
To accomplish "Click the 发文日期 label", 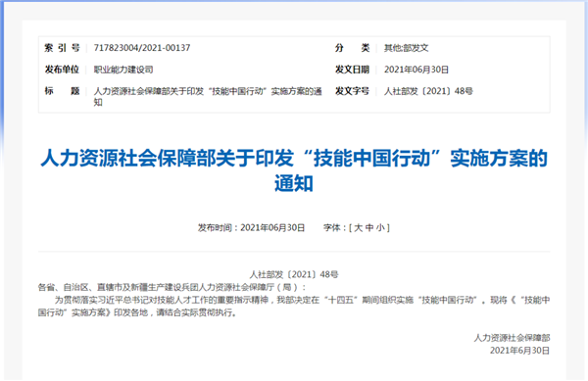I will (x=352, y=70).
